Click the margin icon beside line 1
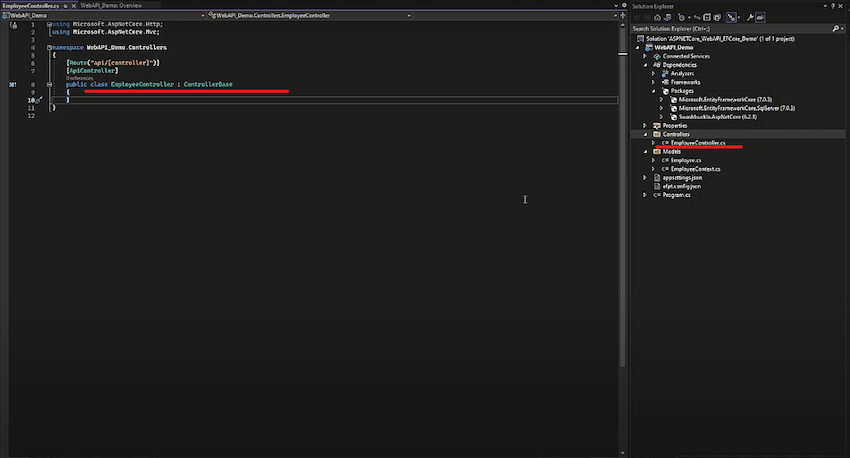The height and width of the screenshot is (458, 850). click(14, 25)
